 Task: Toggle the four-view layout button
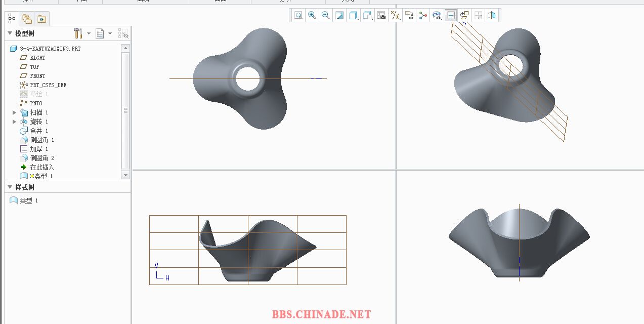[x=451, y=16]
